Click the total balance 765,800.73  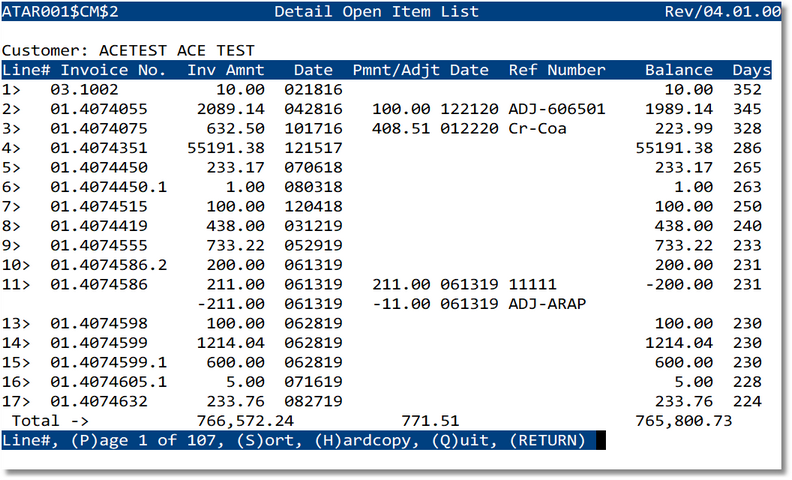683,421
